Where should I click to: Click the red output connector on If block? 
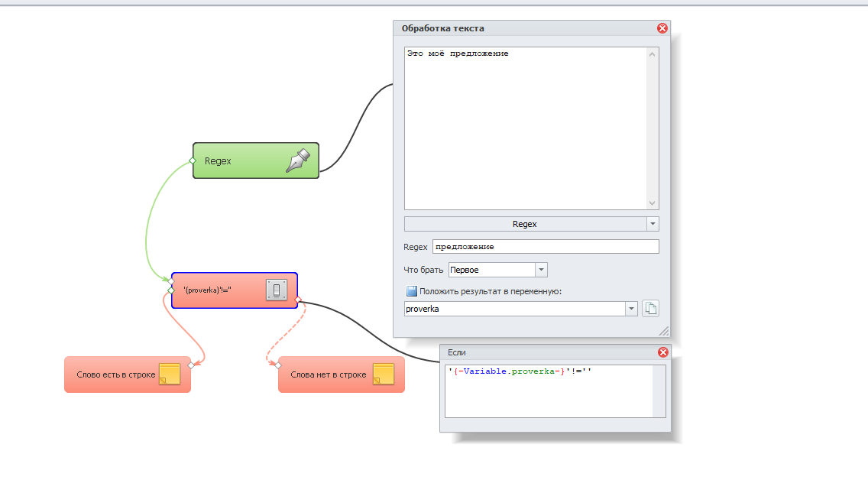click(298, 299)
